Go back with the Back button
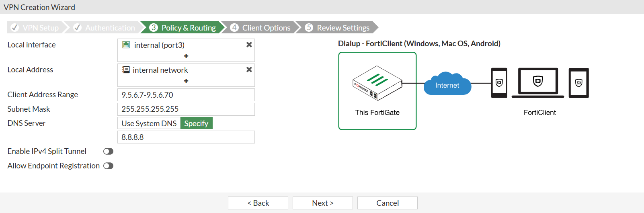The height and width of the screenshot is (213, 644). click(x=258, y=203)
